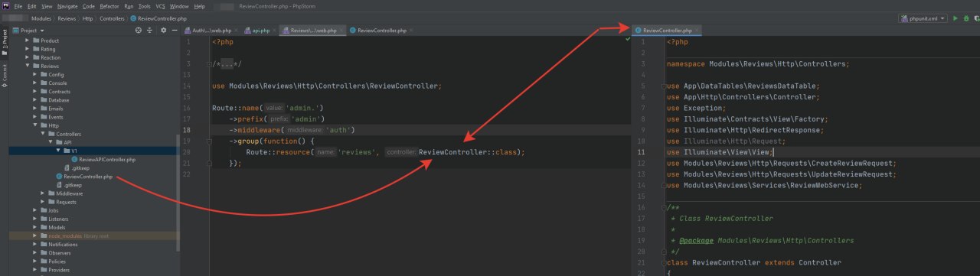Click the Project panel vertical scrollbar
The width and height of the screenshot is (980, 276).
coord(178,193)
